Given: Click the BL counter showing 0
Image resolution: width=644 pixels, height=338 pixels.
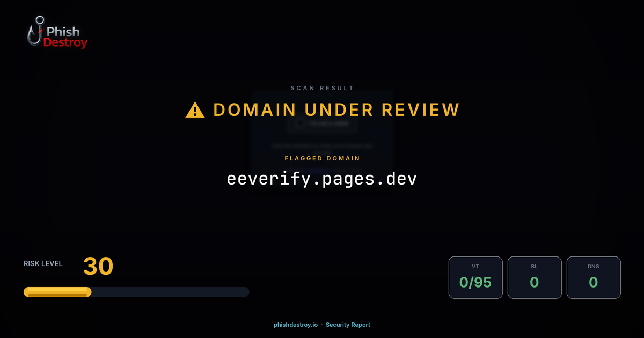Looking at the screenshot, I should pyautogui.click(x=535, y=283).
